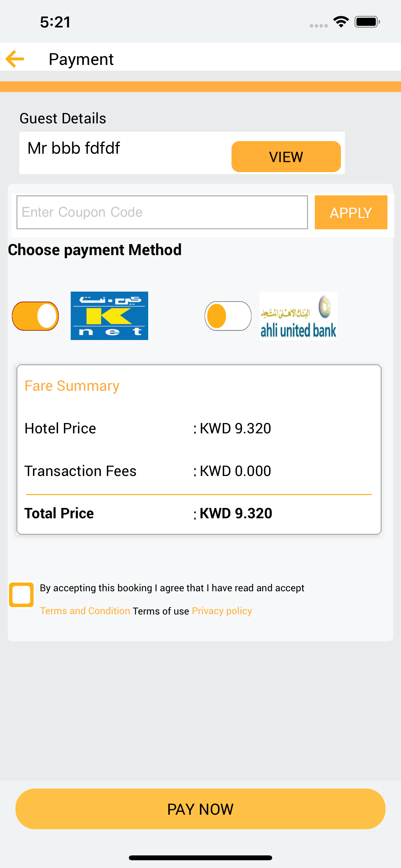
Task: Check the accept terms checkbox
Action: pyautogui.click(x=21, y=595)
